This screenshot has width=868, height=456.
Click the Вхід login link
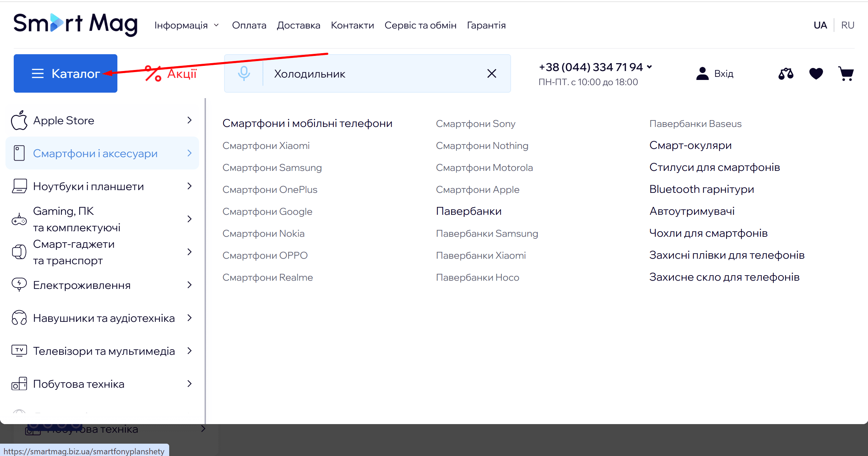tap(724, 73)
